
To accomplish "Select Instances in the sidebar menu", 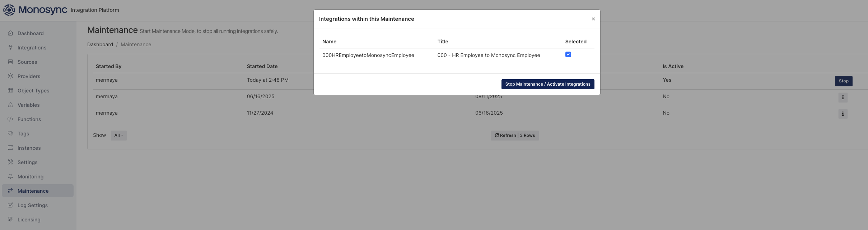I will pyautogui.click(x=29, y=148).
